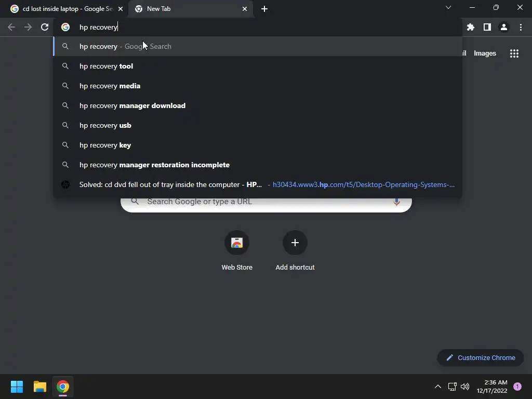
Task: Open the network status tray icon
Action: (453, 387)
